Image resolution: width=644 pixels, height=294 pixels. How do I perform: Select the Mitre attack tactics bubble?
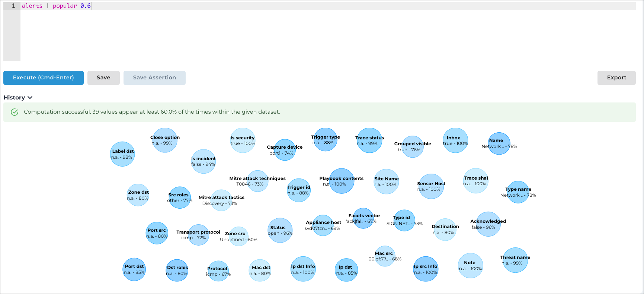click(221, 200)
